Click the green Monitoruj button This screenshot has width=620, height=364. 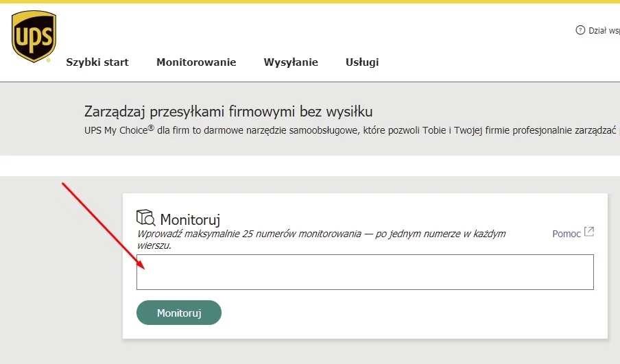pos(179,313)
